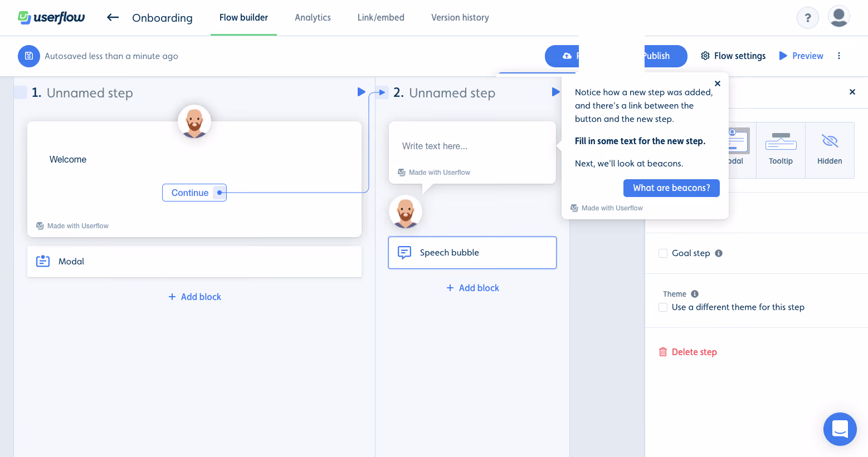Open the Analytics tab
This screenshot has width=868, height=457.
pos(313,18)
